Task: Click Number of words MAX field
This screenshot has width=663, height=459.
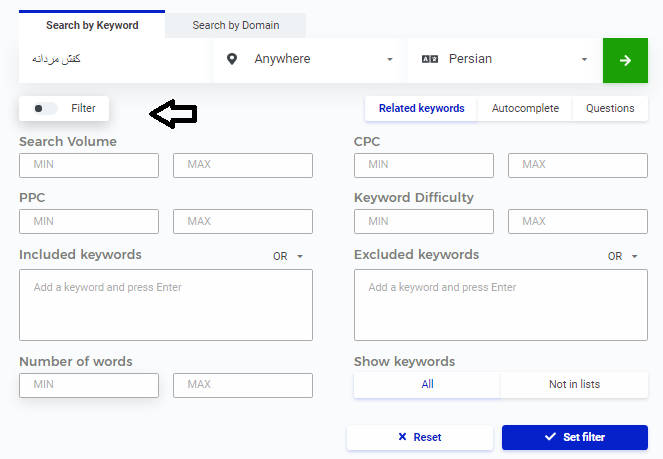Action: point(243,385)
